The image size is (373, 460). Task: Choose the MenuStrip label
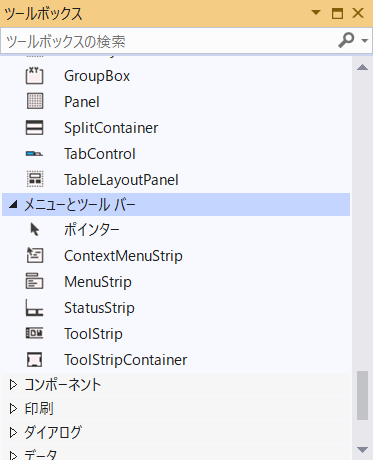click(98, 282)
